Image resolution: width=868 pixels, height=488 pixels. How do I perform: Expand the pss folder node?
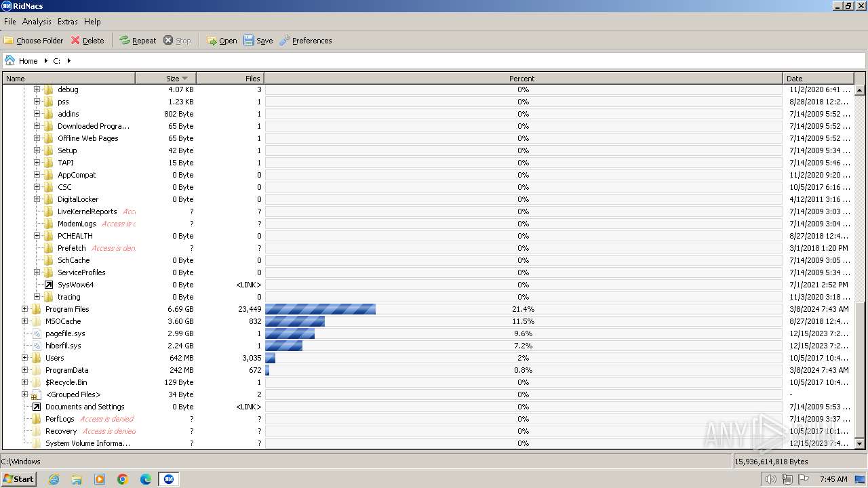click(x=37, y=102)
